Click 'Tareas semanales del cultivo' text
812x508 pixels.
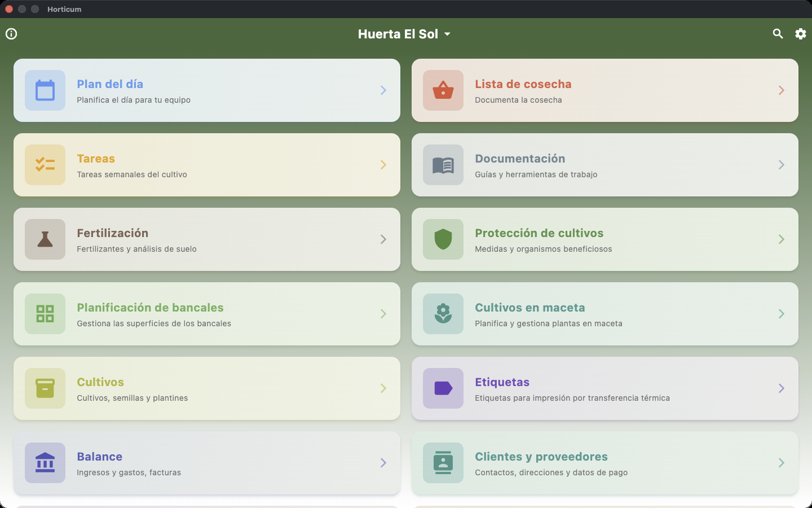tap(132, 174)
